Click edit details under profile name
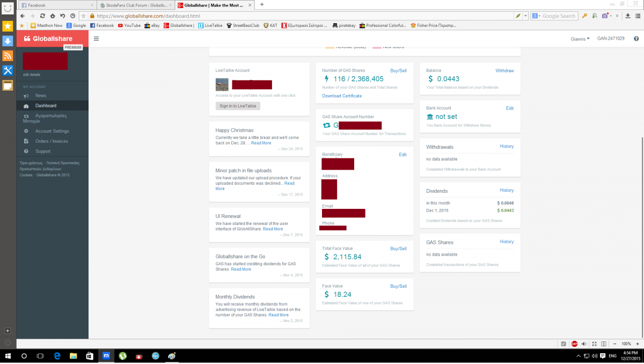Screen dimensions: 644x364 click(x=32, y=75)
